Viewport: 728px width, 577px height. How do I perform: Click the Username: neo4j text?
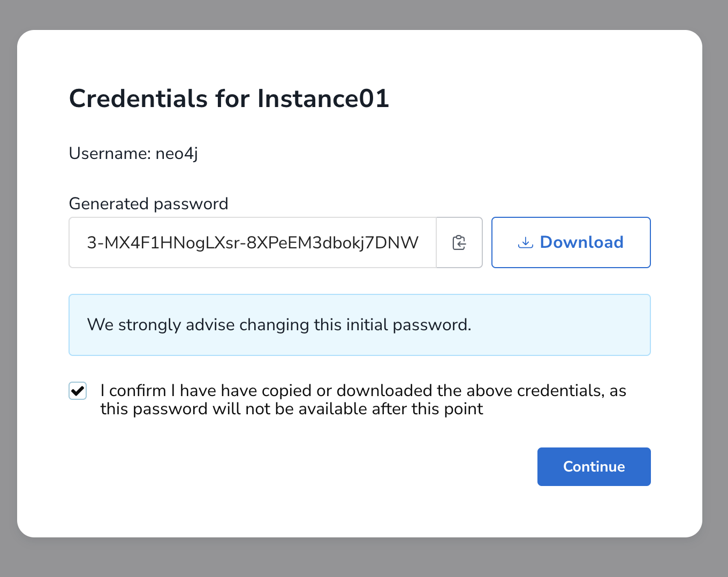133,154
